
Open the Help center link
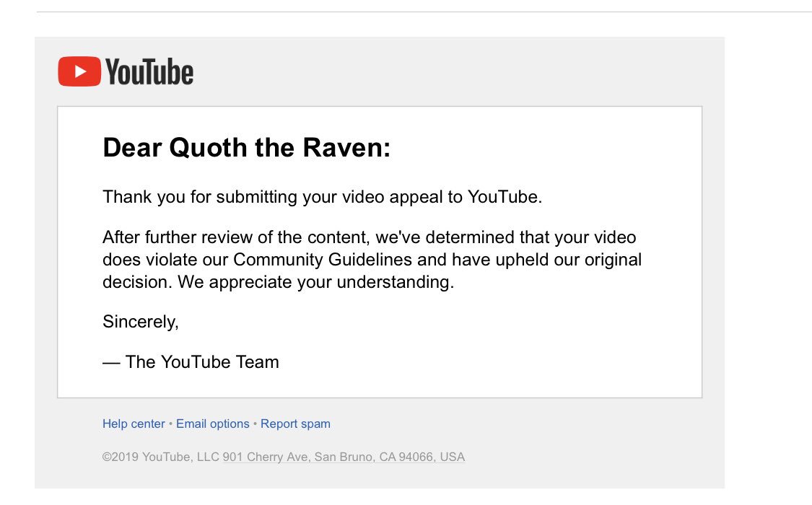[134, 423]
